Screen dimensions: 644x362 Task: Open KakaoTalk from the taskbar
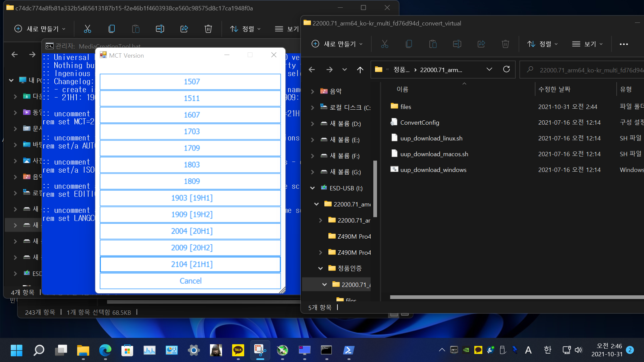pyautogui.click(x=238, y=350)
